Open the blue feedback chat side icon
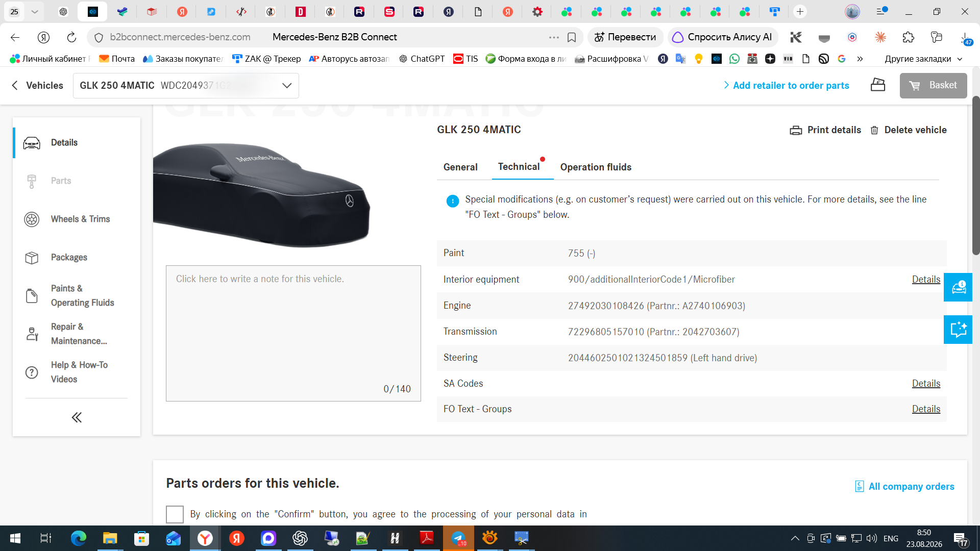The height and width of the screenshot is (551, 980). (x=958, y=330)
